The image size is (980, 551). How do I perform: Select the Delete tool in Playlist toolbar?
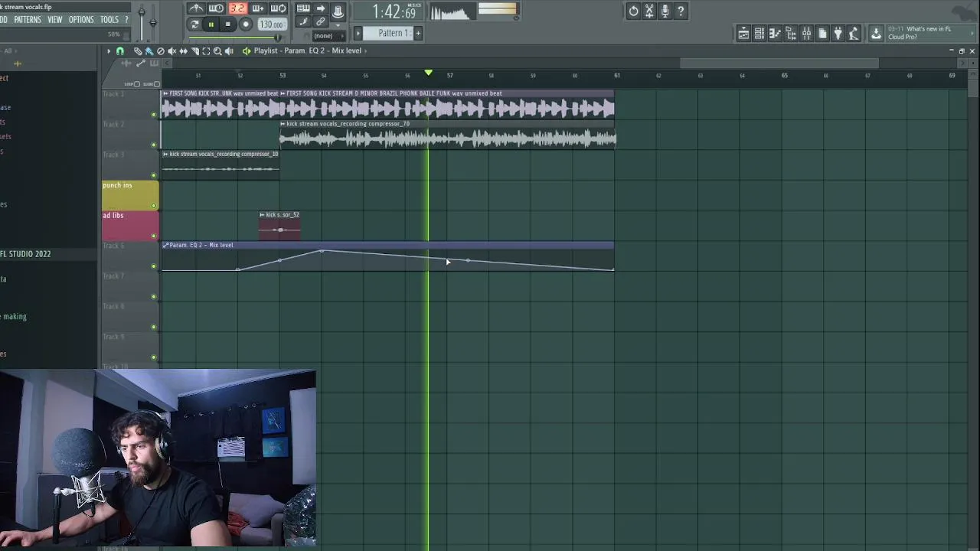coord(161,51)
